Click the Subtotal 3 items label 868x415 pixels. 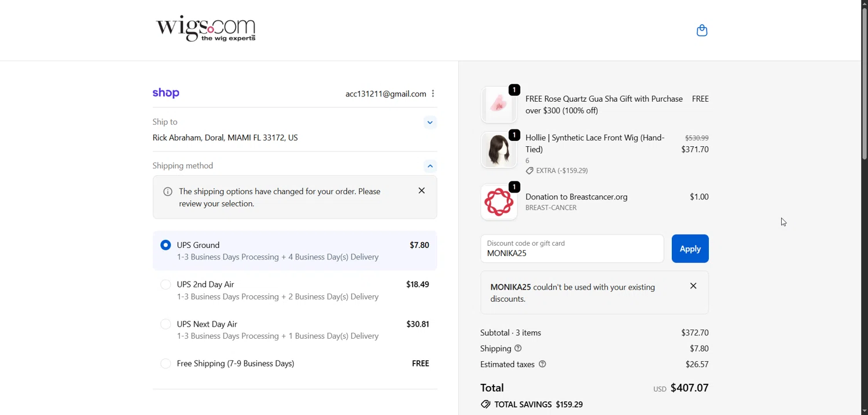coord(511,333)
